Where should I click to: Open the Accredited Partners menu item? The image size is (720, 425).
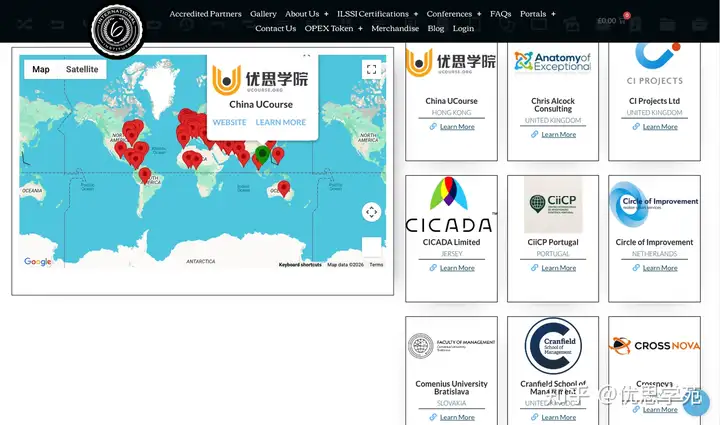point(205,14)
